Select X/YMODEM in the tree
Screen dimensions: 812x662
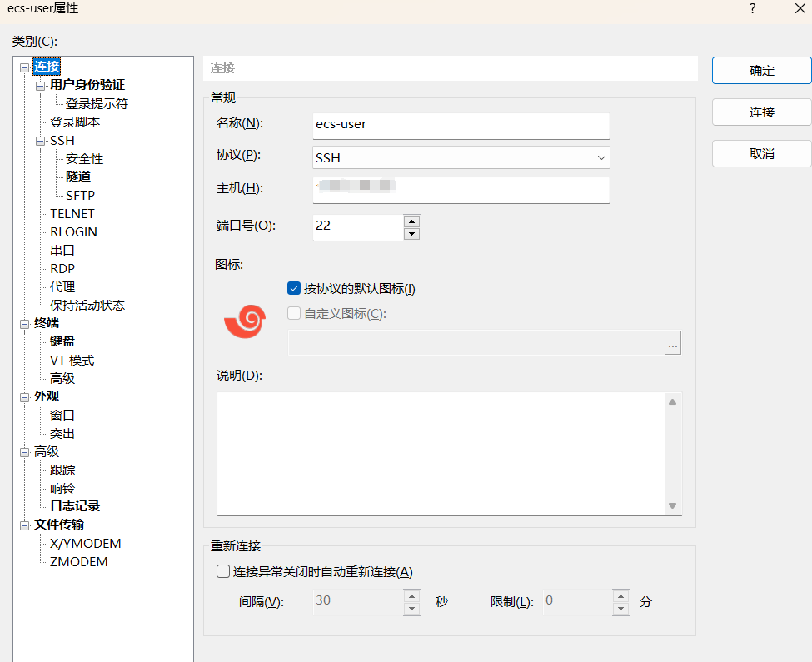pos(86,544)
